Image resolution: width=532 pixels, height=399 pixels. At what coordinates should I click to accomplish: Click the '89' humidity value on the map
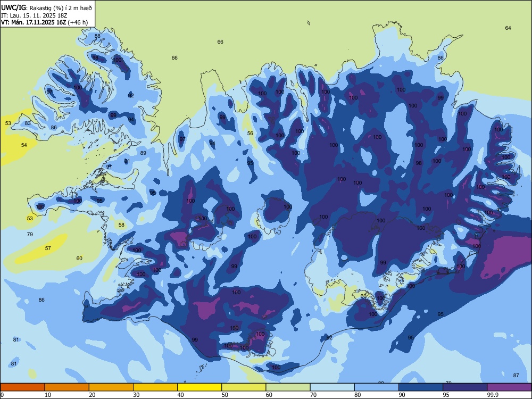tap(143, 153)
